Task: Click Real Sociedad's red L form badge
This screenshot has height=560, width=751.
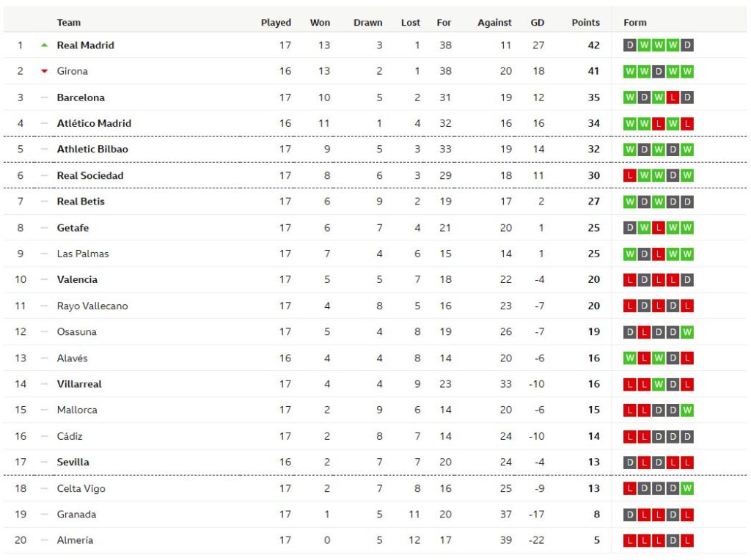Action: (x=629, y=176)
